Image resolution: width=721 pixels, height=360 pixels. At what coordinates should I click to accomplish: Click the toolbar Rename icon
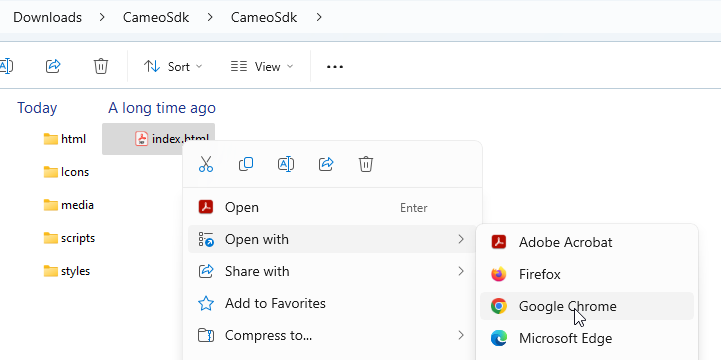(6, 66)
